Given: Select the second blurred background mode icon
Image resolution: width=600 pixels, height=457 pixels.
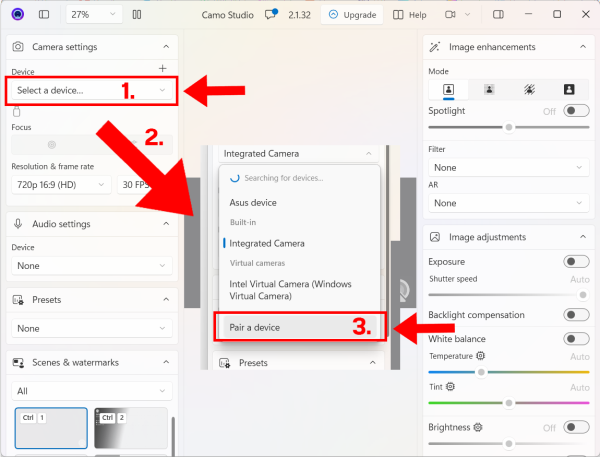Looking at the screenshot, I should 489,89.
